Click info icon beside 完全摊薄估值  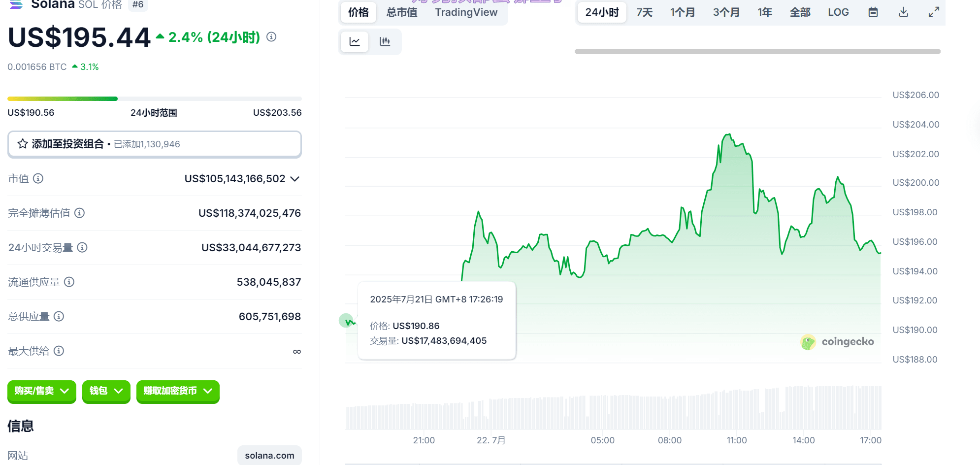(x=79, y=213)
